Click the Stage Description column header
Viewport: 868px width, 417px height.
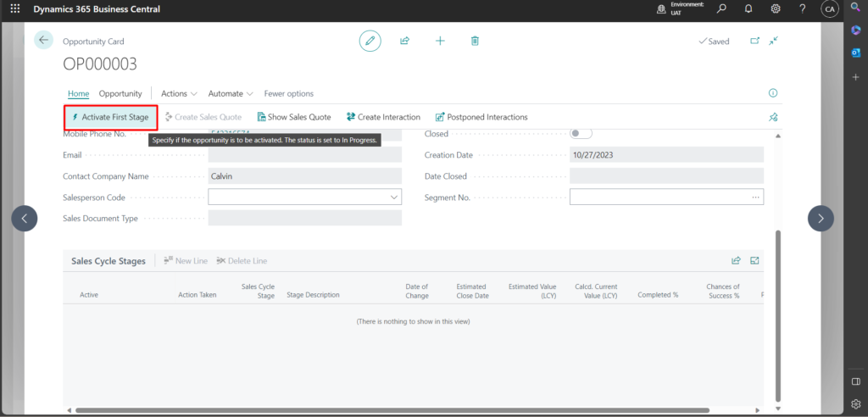pyautogui.click(x=314, y=295)
